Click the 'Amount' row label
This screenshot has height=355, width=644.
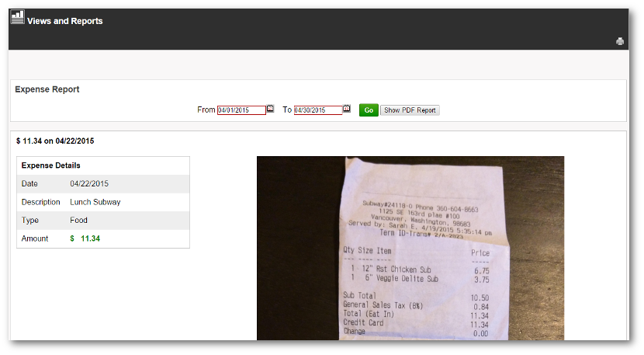click(35, 238)
